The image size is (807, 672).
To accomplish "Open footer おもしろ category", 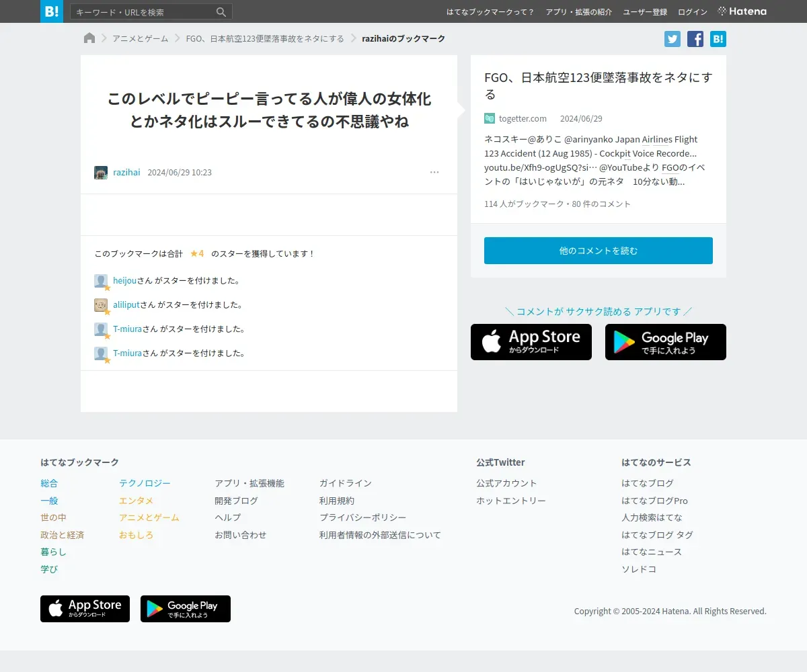I will click(x=136, y=535).
